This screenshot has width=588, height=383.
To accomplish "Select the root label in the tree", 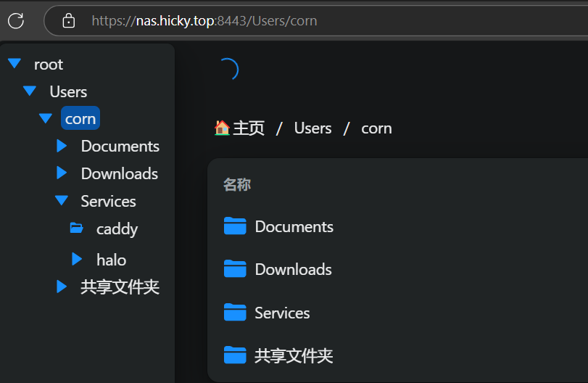I will click(49, 65).
